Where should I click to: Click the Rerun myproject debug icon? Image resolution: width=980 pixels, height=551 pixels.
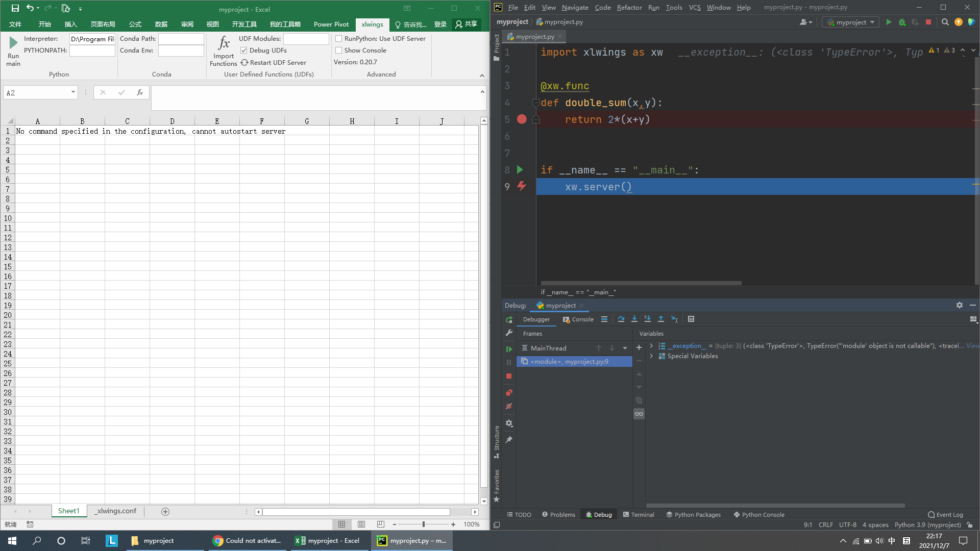[x=508, y=319]
